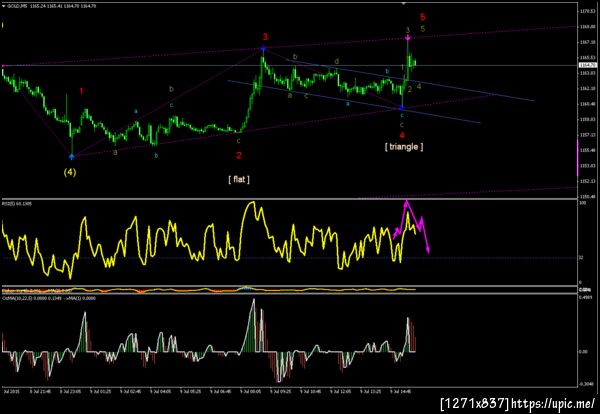This screenshot has width=600, height=414.
Task: Click the [ triangle ] annotation label
Action: 404,147
